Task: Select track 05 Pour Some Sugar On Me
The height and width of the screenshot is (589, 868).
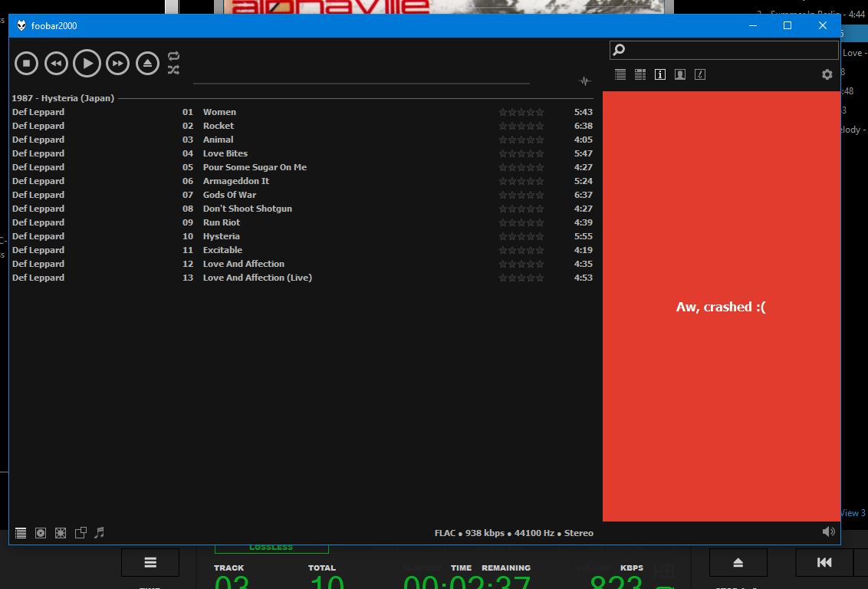Action: pyautogui.click(x=302, y=167)
